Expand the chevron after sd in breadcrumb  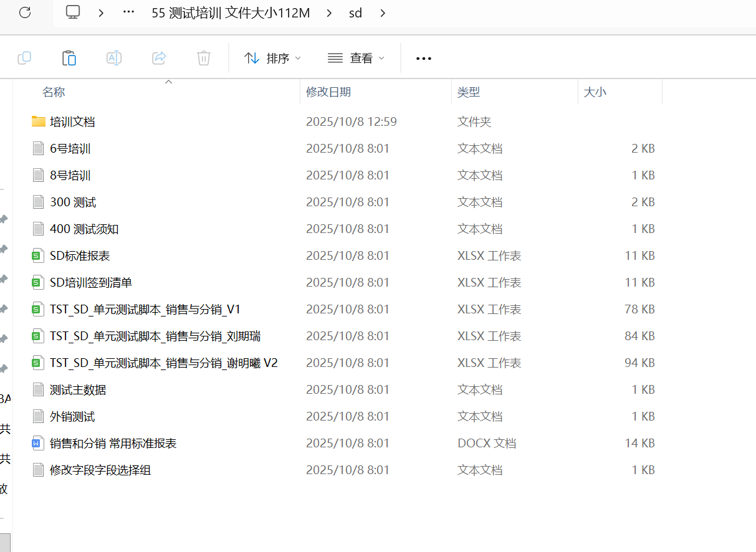(x=383, y=12)
